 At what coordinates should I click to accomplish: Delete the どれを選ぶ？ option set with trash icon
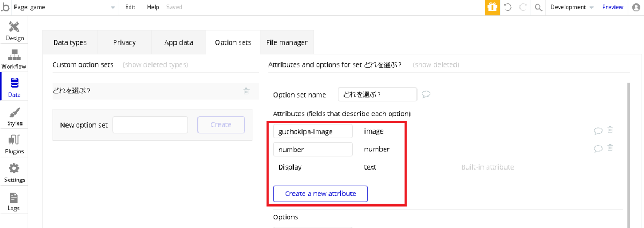point(246,91)
